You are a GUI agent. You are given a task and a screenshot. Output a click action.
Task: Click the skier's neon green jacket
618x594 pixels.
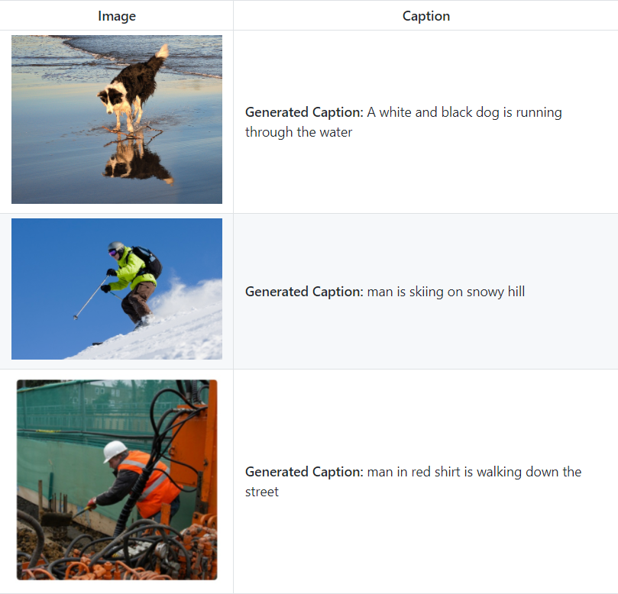point(130,270)
